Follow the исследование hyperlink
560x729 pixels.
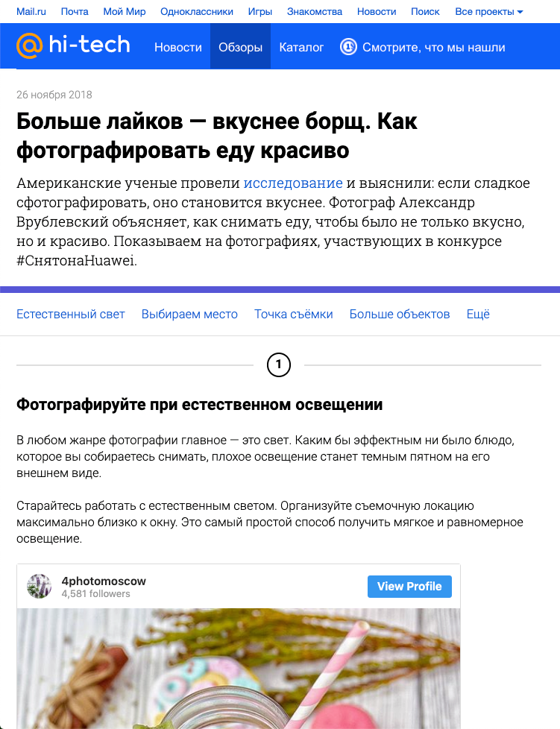(293, 183)
